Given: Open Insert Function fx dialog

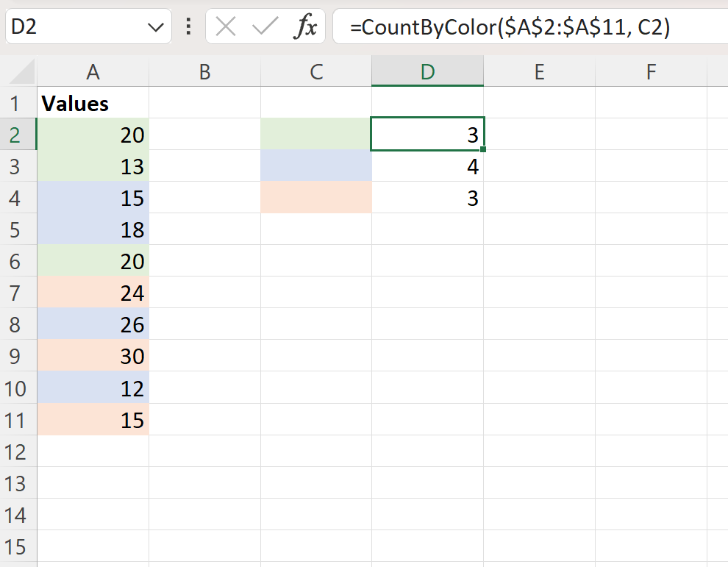Looking at the screenshot, I should pyautogui.click(x=305, y=26).
